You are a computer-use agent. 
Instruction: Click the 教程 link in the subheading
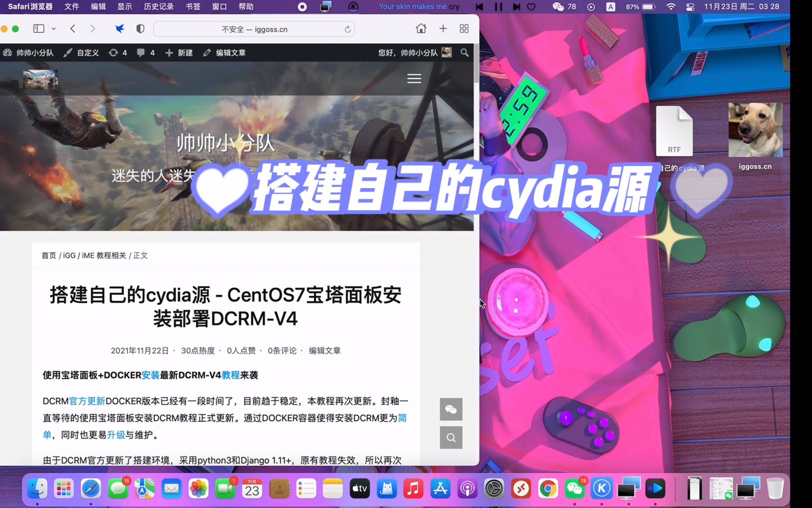tap(231, 375)
